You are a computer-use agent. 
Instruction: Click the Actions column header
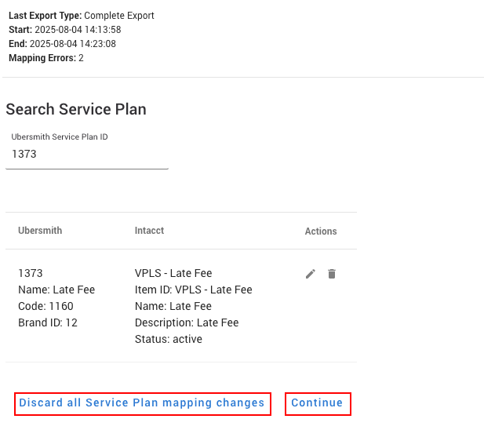pos(321,231)
